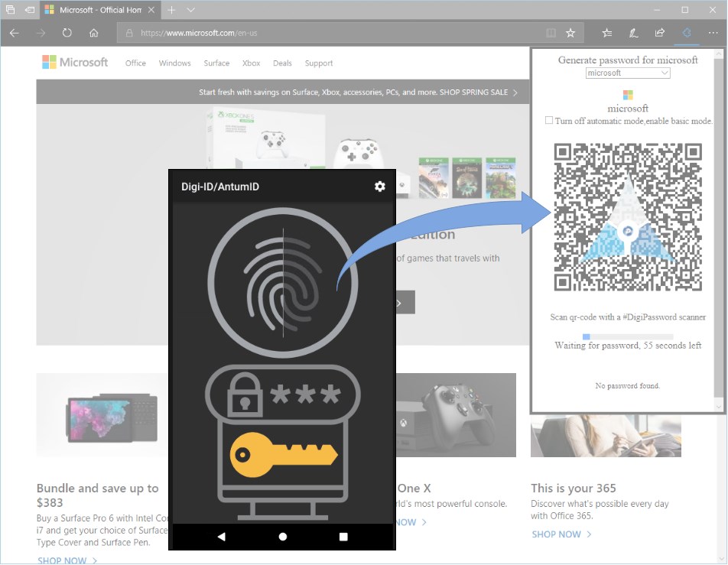Click the Minecraft game cover in banner
This screenshot has width=728, height=565.
coord(500,178)
